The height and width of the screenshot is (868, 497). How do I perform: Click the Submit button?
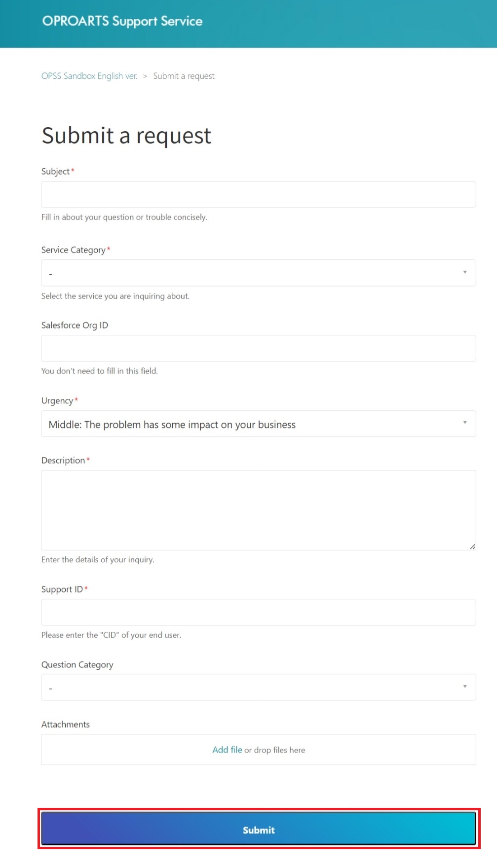(x=259, y=830)
